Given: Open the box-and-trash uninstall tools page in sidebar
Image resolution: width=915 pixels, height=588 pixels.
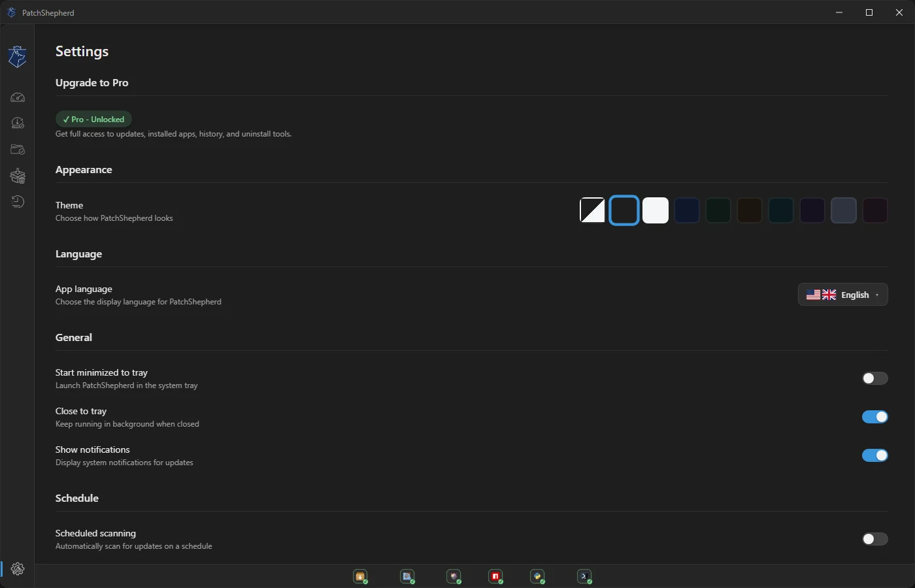Looking at the screenshot, I should pos(18,176).
